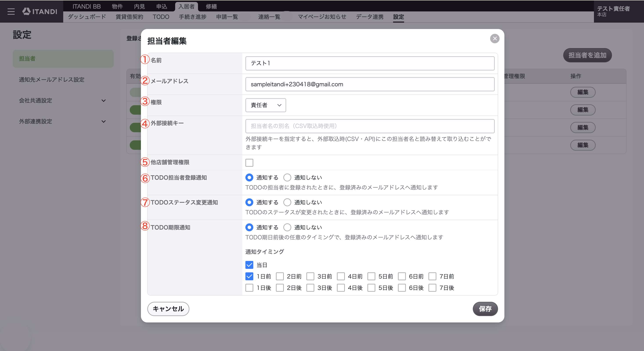Select 通知しない for TODOステータス変更通知
Viewport: 644px width, 351px height.
coord(287,202)
